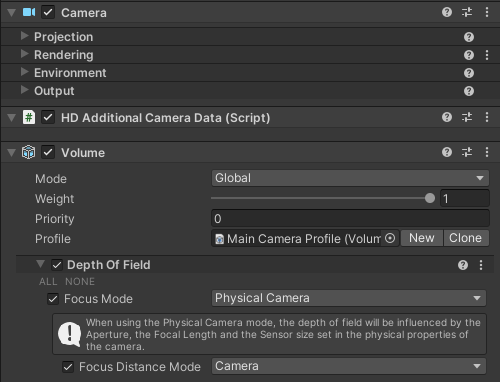
Task: Open help for Output section
Action: [469, 91]
